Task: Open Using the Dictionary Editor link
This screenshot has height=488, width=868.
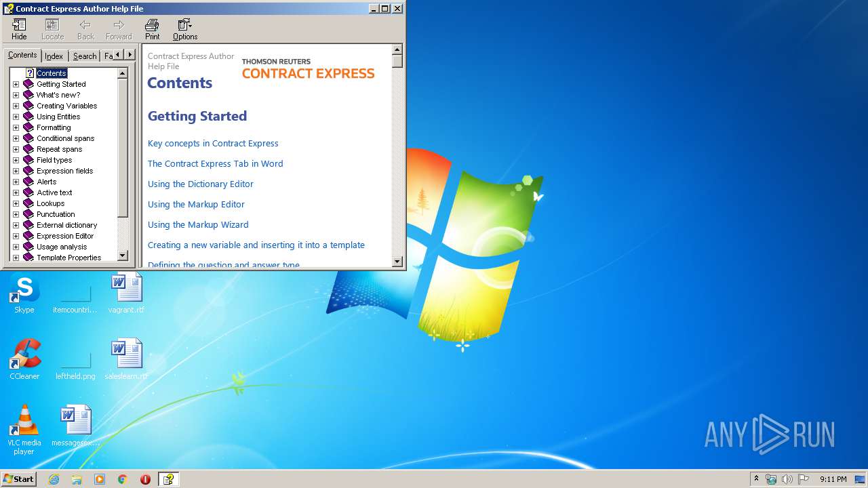Action: pyautogui.click(x=201, y=184)
